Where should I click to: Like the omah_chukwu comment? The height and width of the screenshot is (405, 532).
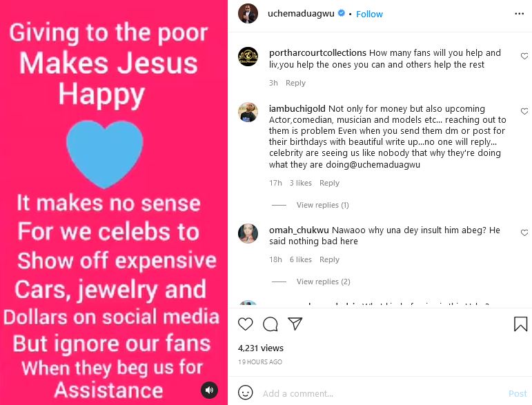pyautogui.click(x=524, y=233)
